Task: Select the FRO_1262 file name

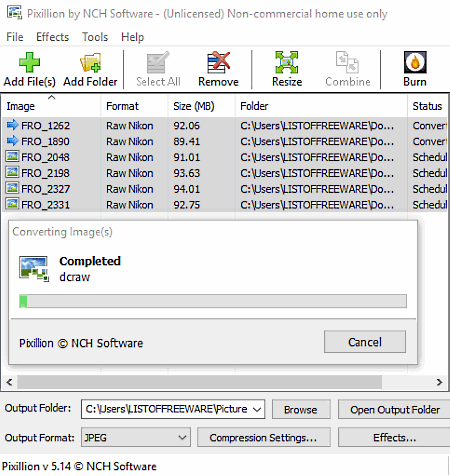Action: [46, 126]
